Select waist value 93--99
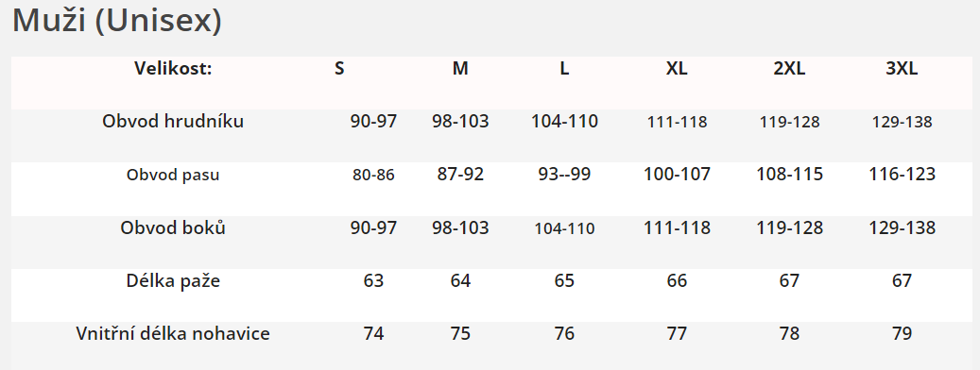Screen dimensions: 980x370 coord(564,175)
